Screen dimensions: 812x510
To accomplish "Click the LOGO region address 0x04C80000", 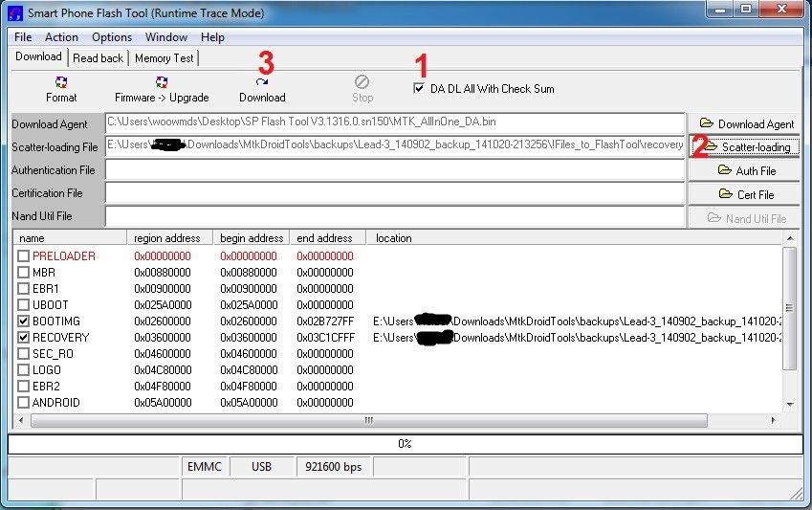I will (163, 370).
